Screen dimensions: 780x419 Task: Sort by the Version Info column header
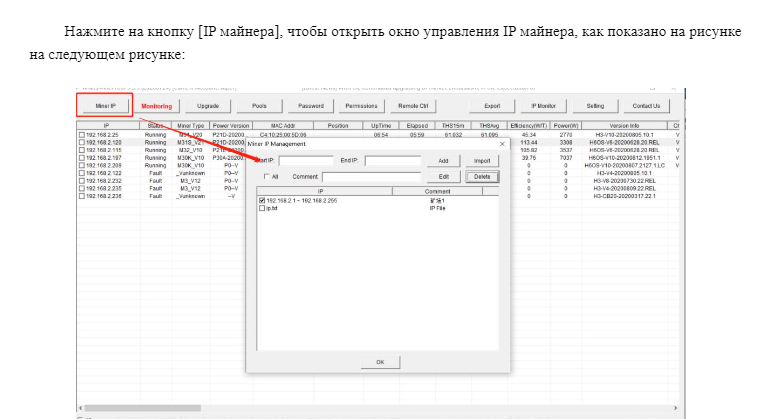[624, 126]
